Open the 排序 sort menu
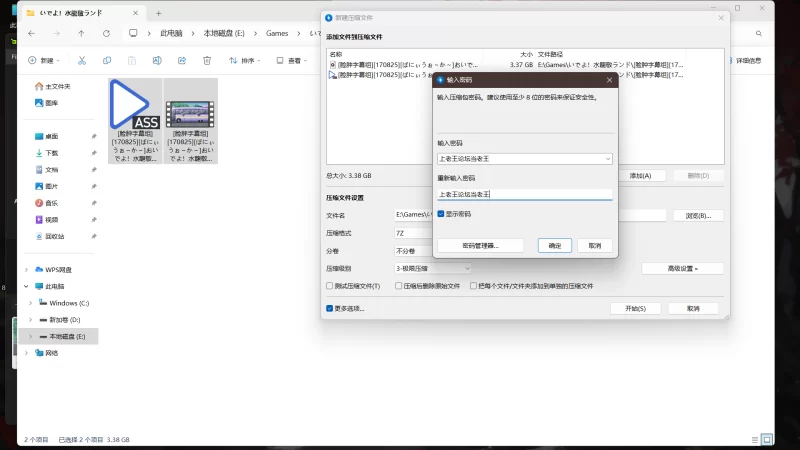The width and height of the screenshot is (800, 450). click(x=245, y=60)
